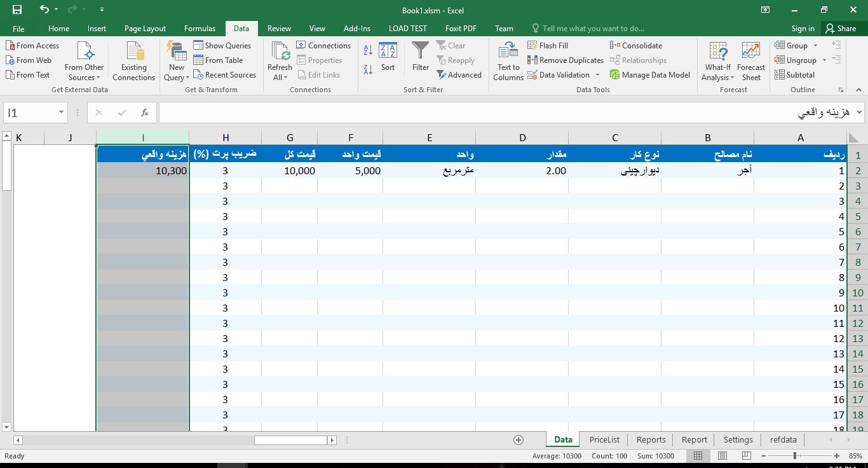Open Data Validation dropdown arrow
This screenshot has width=868, height=468.
click(x=597, y=75)
